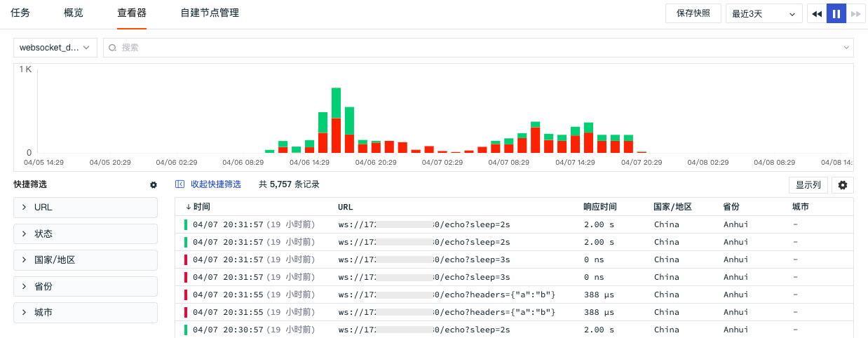Click the 保存快照 button
The image size is (868, 338).
(x=693, y=13)
